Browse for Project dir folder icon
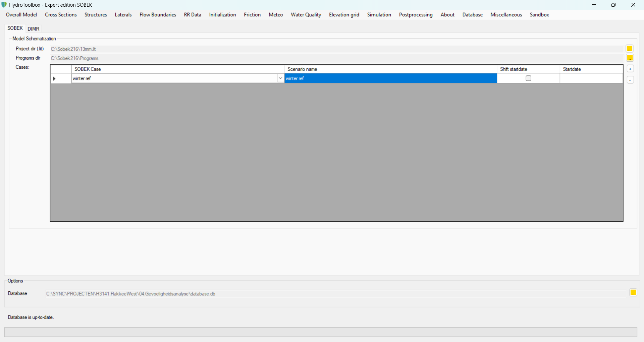Image resolution: width=644 pixels, height=342 pixels. click(630, 49)
